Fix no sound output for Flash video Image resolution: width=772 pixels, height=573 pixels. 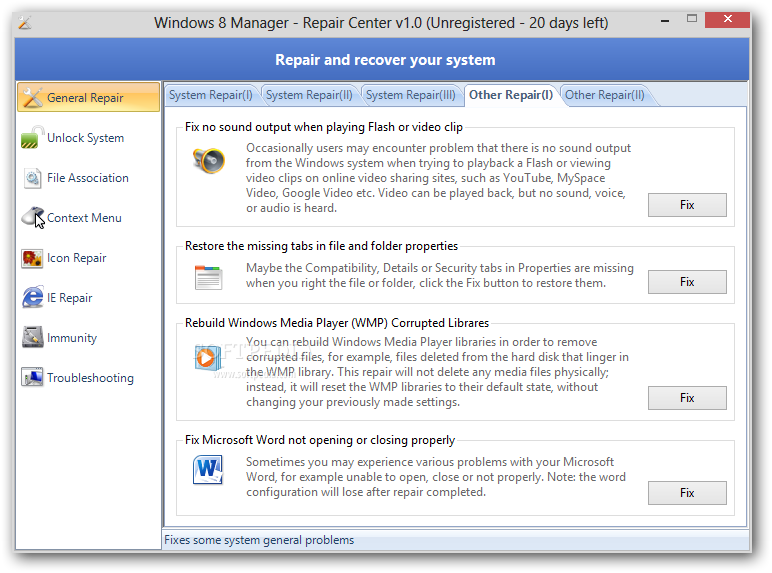tap(687, 205)
